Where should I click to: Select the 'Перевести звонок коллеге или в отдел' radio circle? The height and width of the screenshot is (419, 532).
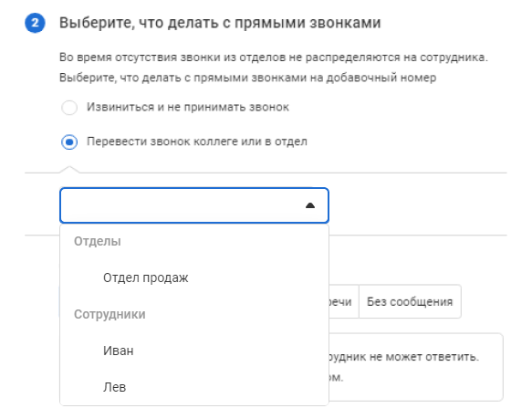69,141
